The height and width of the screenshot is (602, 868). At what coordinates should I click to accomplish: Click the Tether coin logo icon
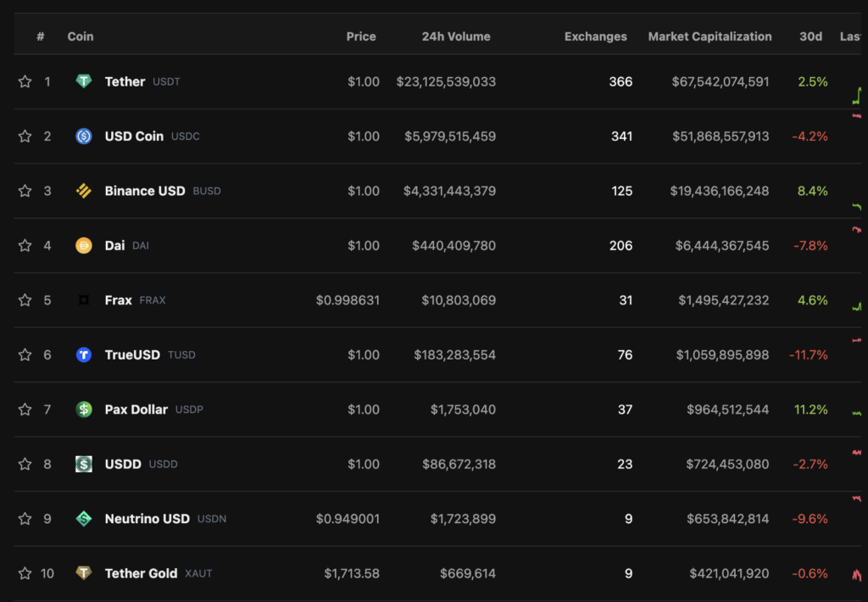point(84,81)
